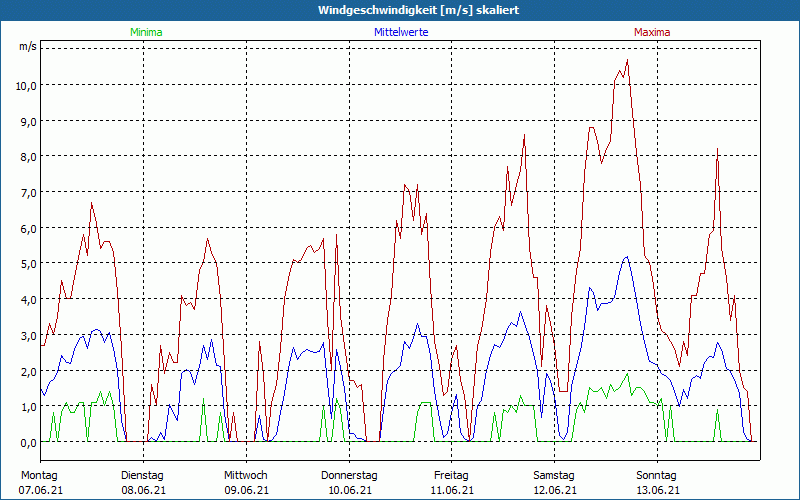Image resolution: width=800 pixels, height=500 pixels.
Task: Click the Sonntag day label
Action: click(657, 476)
